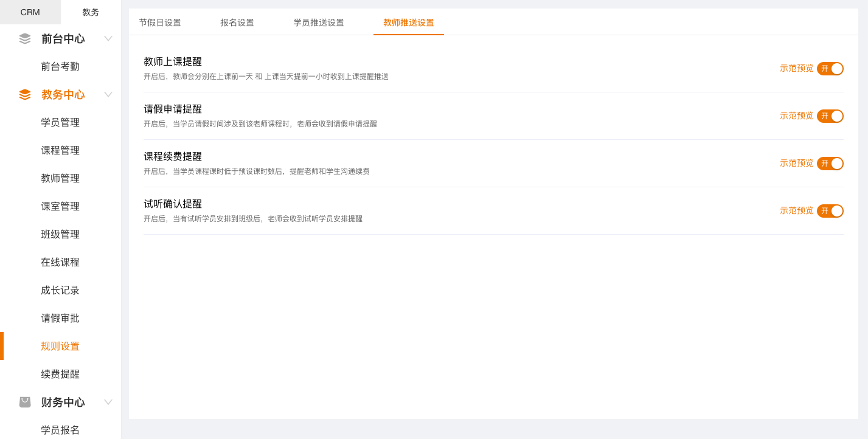Click the orange 教务中心 layers icon
Screen dimensions: 868x439
[x=25, y=94]
